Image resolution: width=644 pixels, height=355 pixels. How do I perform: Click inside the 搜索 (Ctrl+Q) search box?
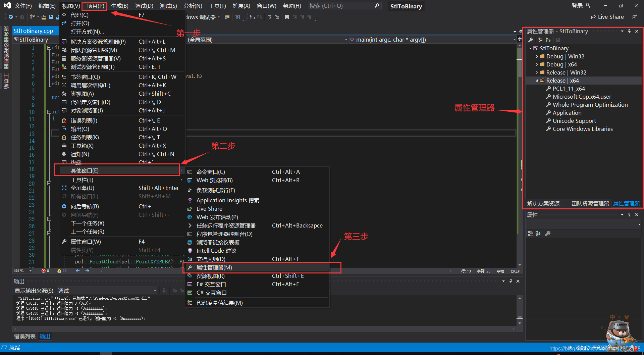coord(344,6)
